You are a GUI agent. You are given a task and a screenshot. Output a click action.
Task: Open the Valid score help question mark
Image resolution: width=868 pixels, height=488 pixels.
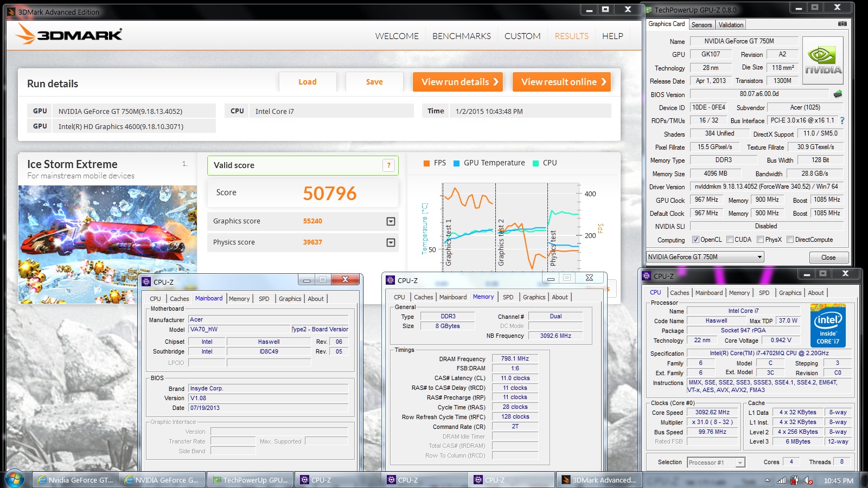click(388, 165)
